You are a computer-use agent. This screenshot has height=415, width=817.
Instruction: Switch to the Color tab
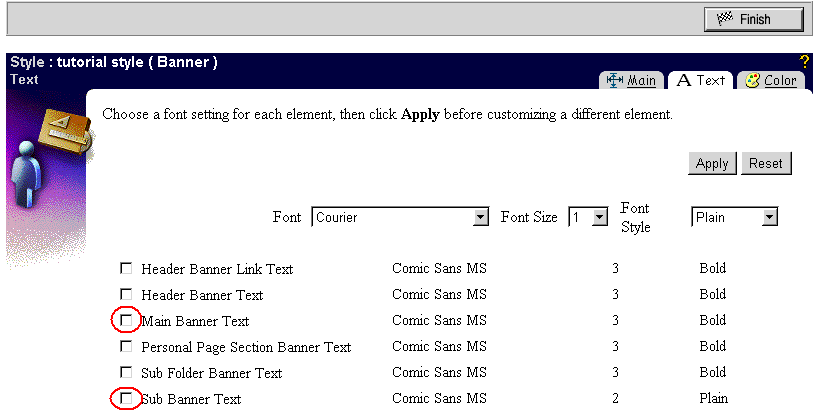coord(770,80)
